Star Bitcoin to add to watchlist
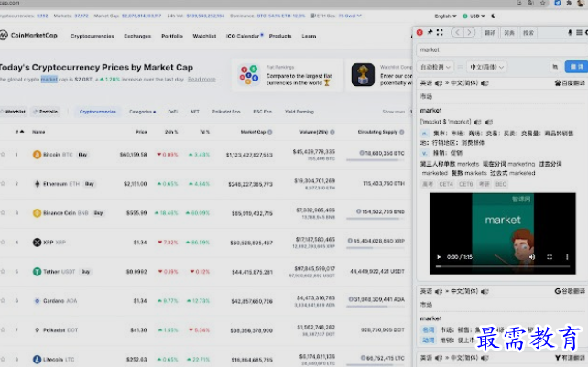This screenshot has width=588, height=367. pyautogui.click(x=3, y=155)
